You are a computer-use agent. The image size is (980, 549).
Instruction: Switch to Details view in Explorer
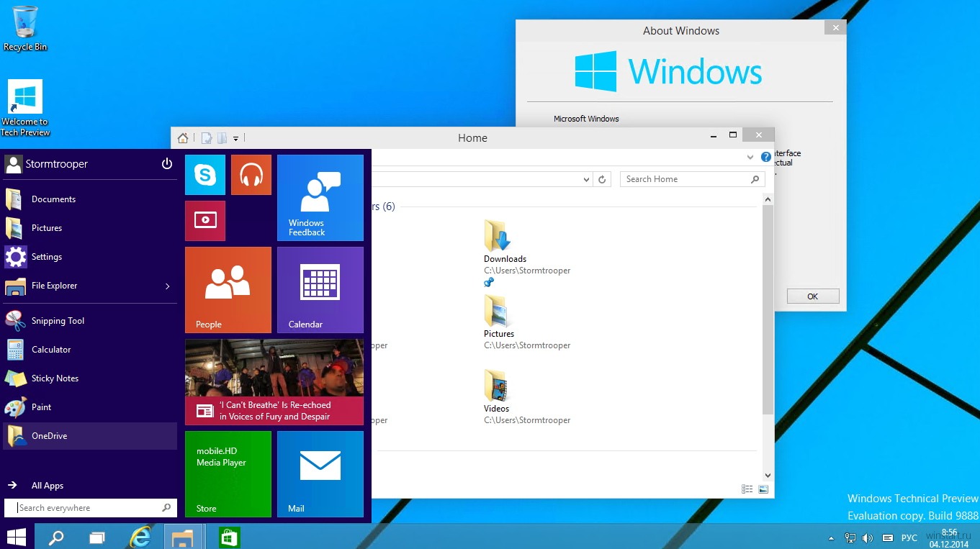pos(747,489)
